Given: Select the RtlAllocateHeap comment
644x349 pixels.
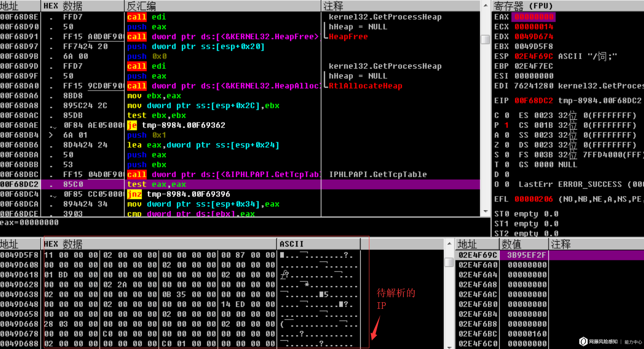Looking at the screenshot, I should [365, 86].
